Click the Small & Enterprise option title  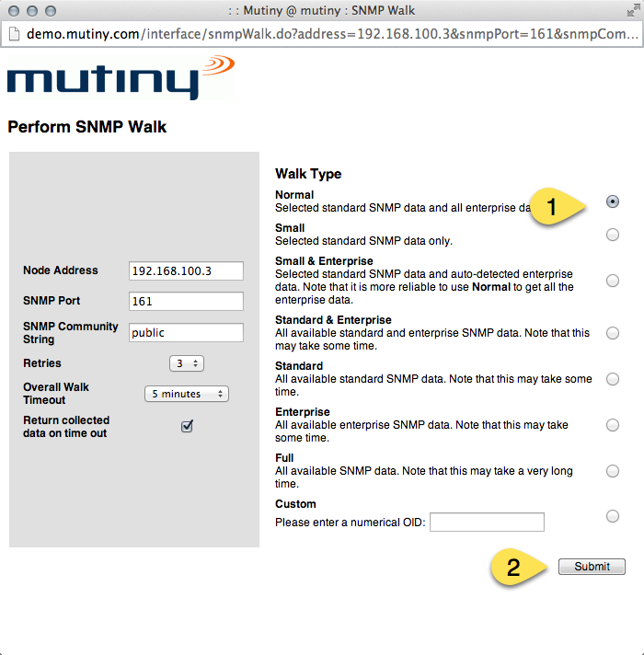[x=324, y=261]
